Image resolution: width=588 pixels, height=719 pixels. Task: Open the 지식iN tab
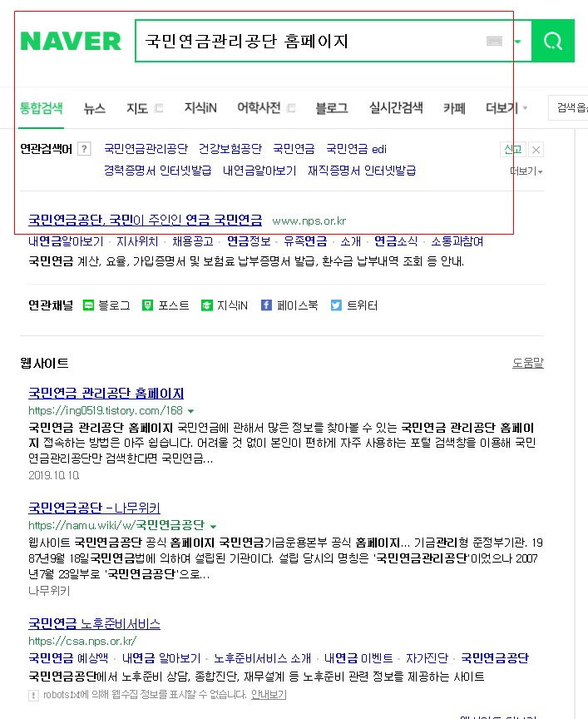[200, 108]
